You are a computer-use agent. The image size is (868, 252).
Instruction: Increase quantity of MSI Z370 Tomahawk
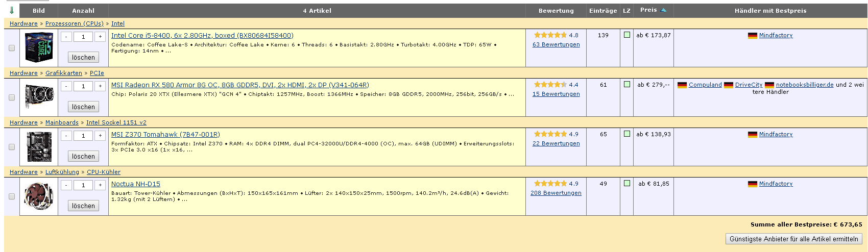tap(100, 136)
